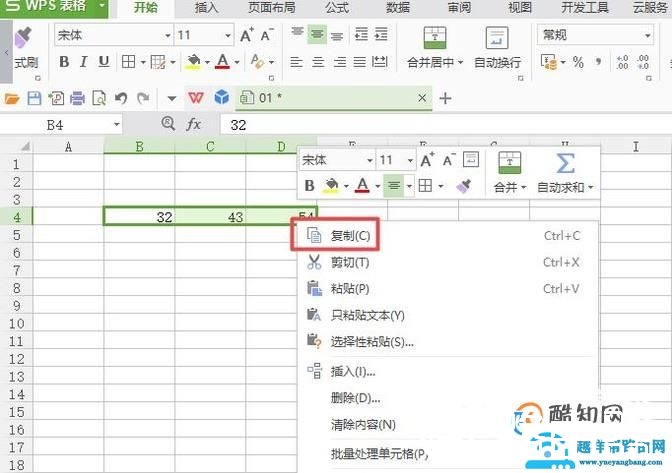The width and height of the screenshot is (672, 473).
Task: Toggle Bold in the ribbon
Action: 64,62
